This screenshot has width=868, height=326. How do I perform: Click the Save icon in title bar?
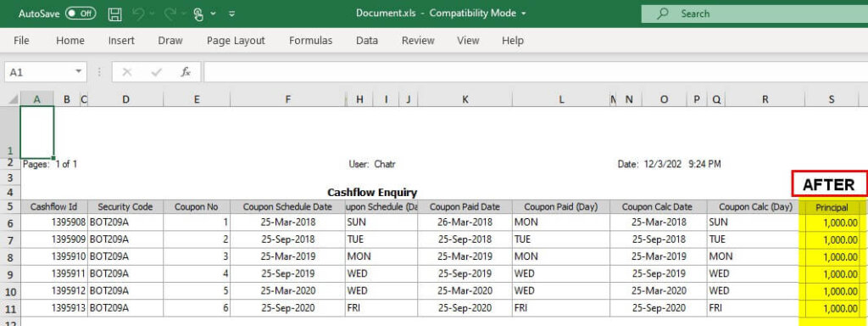[114, 14]
